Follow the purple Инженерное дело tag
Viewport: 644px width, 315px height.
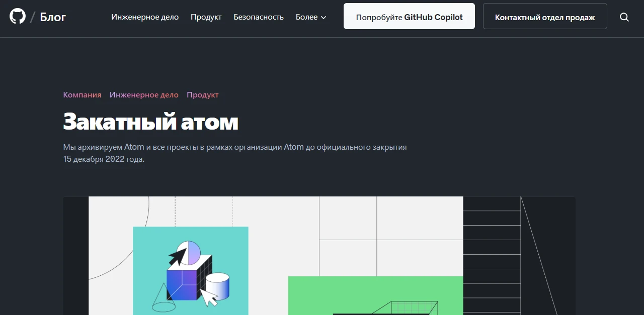144,94
